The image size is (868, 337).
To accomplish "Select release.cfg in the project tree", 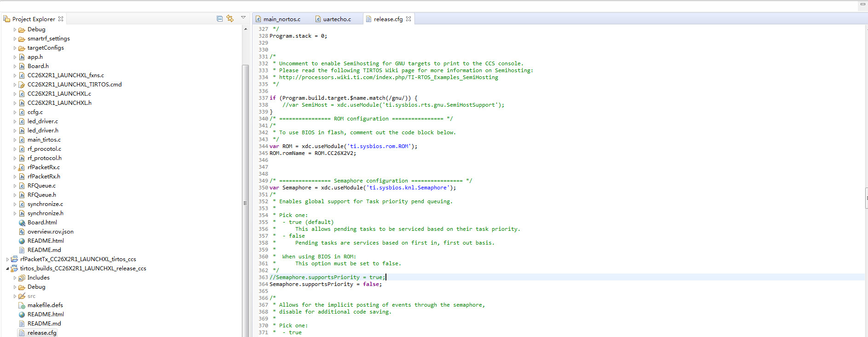I will 42,333.
